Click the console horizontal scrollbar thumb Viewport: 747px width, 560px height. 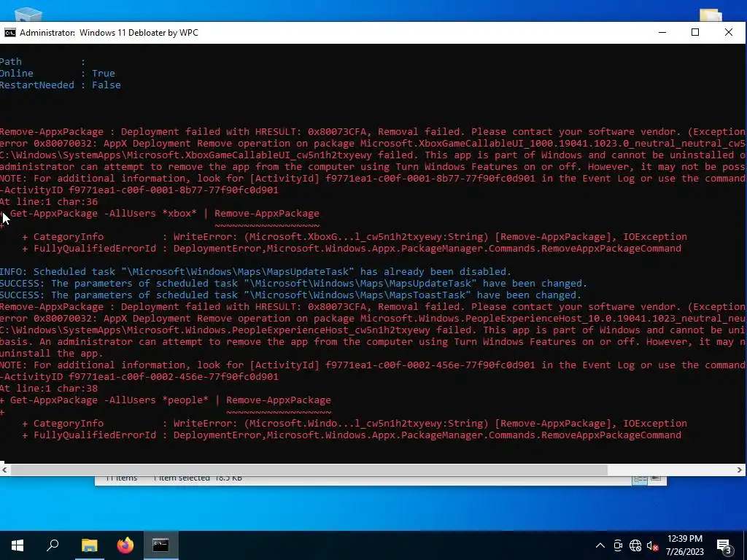pos(309,470)
